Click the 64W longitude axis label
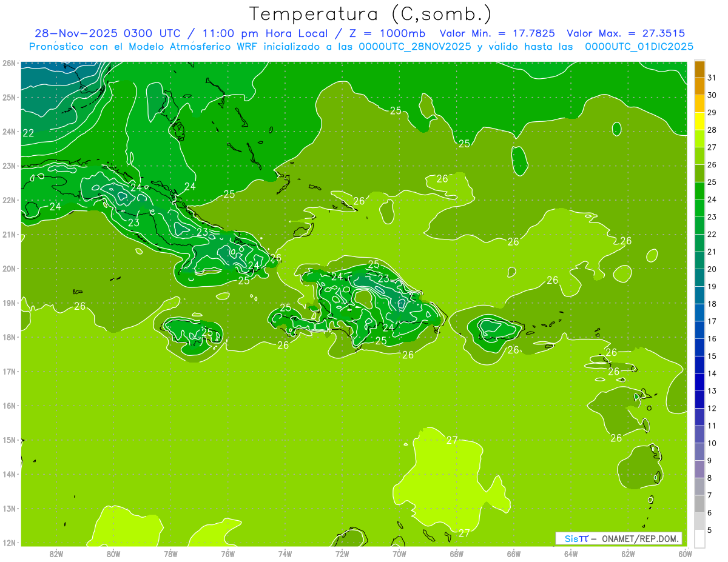 (x=571, y=554)
